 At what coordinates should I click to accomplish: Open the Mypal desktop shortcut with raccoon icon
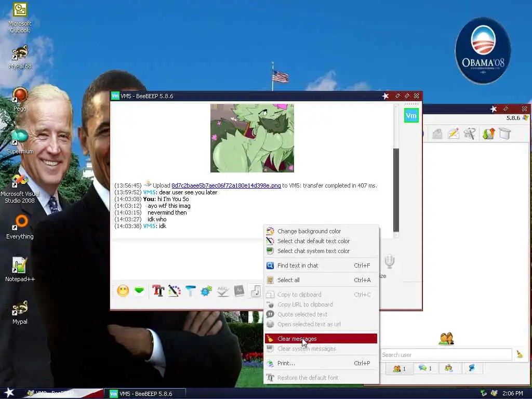[x=20, y=312]
